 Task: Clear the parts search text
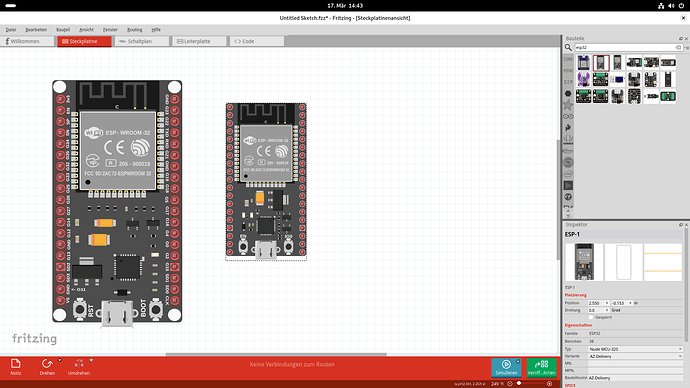point(678,47)
